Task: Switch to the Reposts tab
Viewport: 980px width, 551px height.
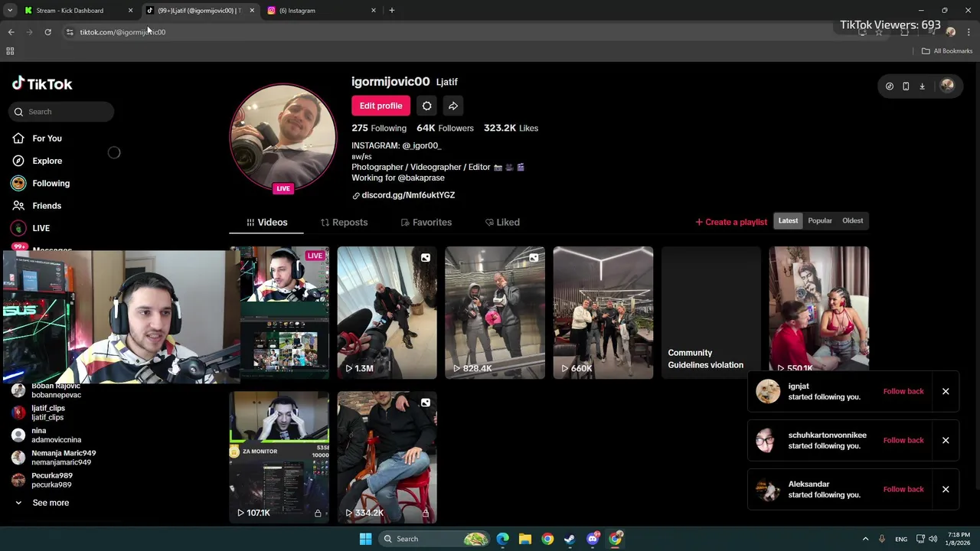Action: pyautogui.click(x=344, y=222)
